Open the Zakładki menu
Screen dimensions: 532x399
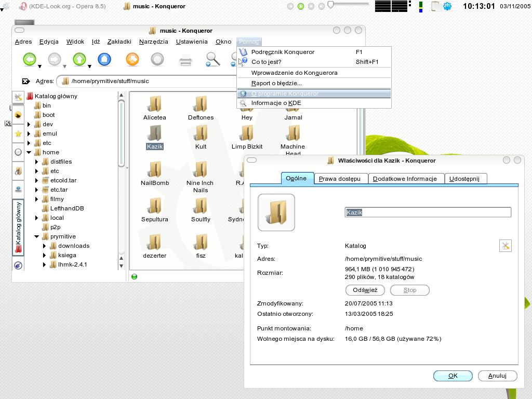coord(119,42)
